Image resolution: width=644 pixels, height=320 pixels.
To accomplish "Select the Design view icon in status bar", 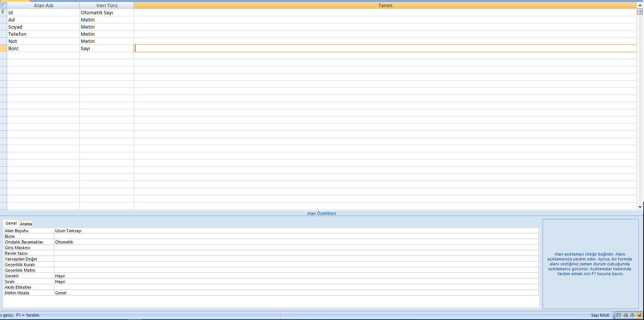I will (x=639, y=315).
